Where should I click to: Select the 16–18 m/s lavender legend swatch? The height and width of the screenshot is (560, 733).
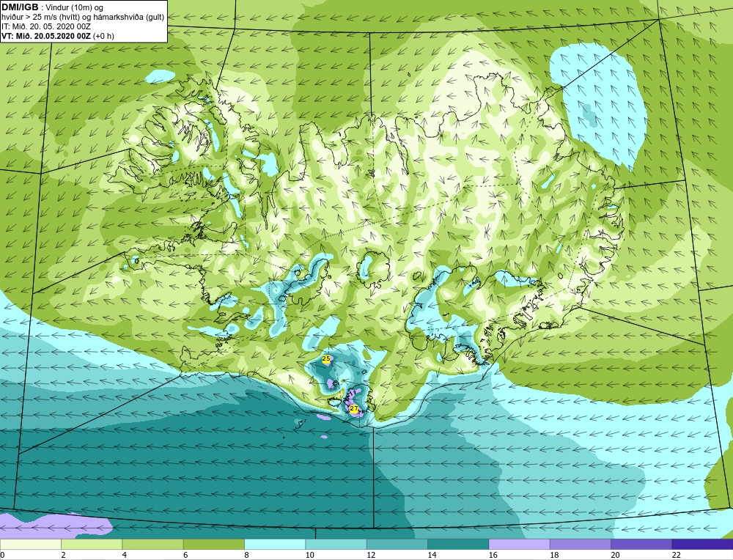(x=519, y=544)
